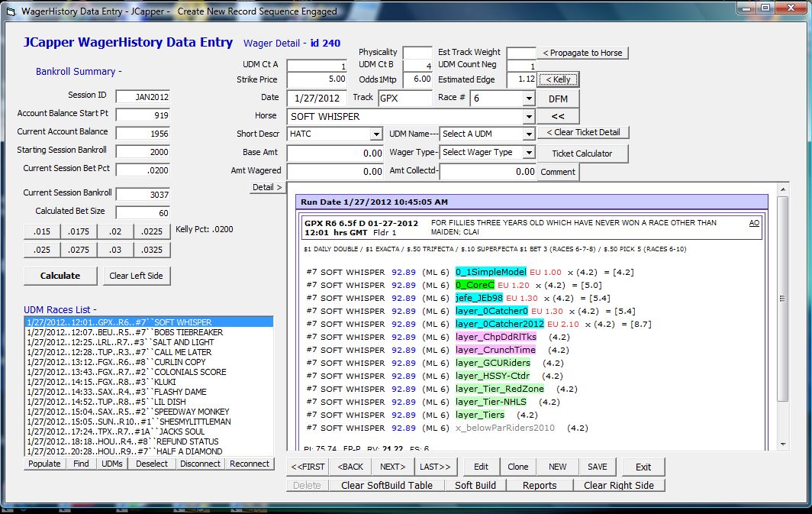Select SPEEDWAY MONKEY race row
This screenshot has height=514, width=812.
[x=149, y=412]
